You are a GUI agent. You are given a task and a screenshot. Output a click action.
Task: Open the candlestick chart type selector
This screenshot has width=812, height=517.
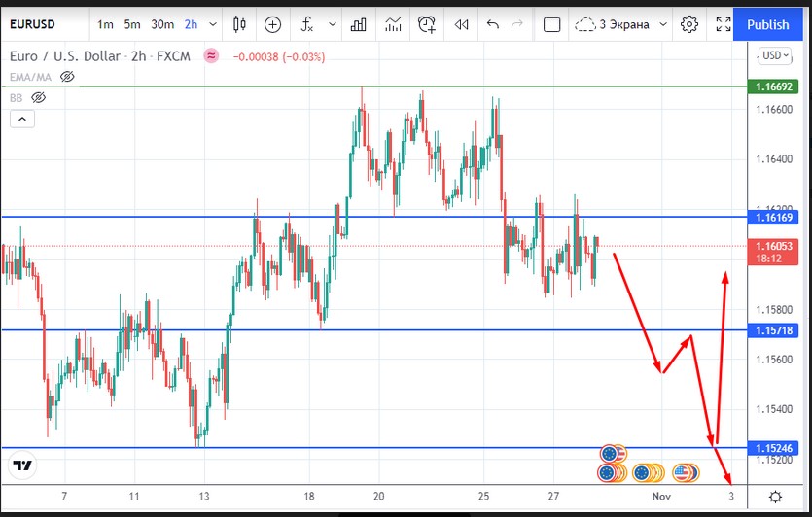237,24
